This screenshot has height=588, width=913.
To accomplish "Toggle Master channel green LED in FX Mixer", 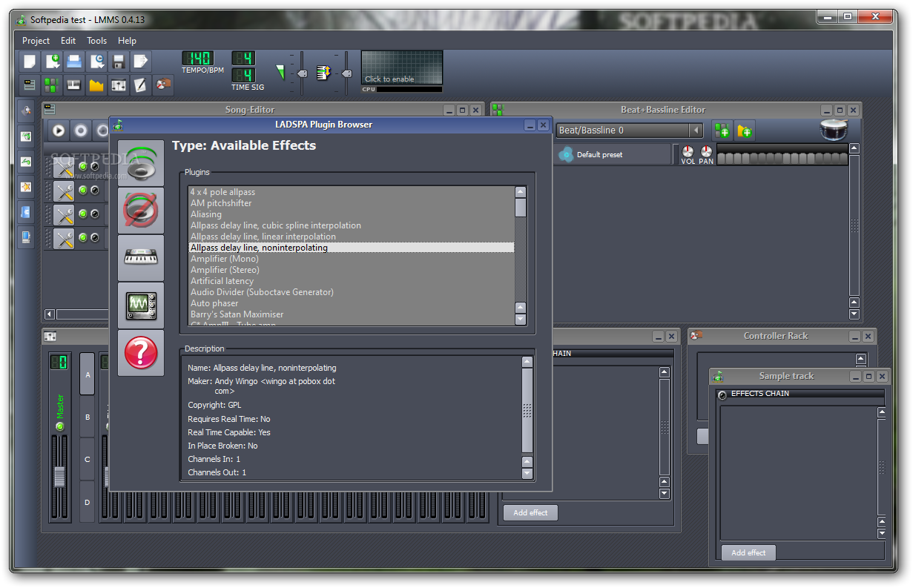I will click(x=60, y=426).
